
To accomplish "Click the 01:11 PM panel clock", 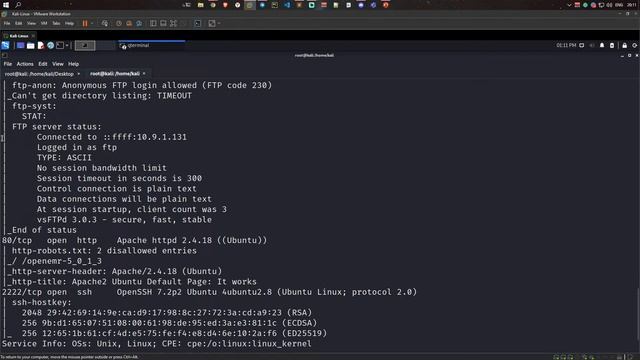I will tap(566, 45).
